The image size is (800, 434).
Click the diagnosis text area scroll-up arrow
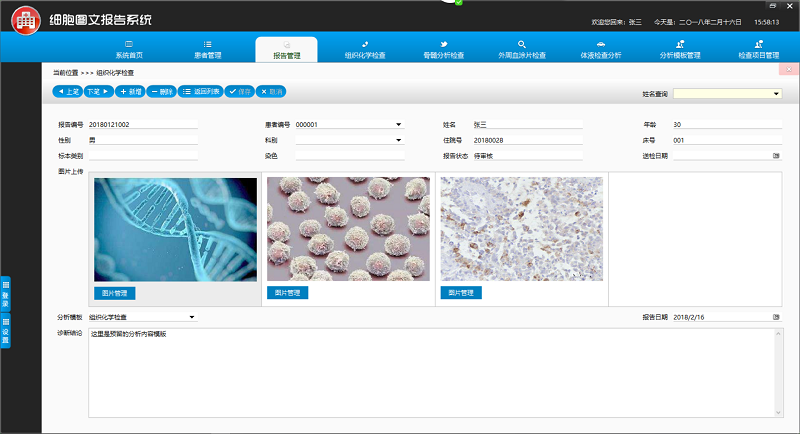click(x=778, y=334)
